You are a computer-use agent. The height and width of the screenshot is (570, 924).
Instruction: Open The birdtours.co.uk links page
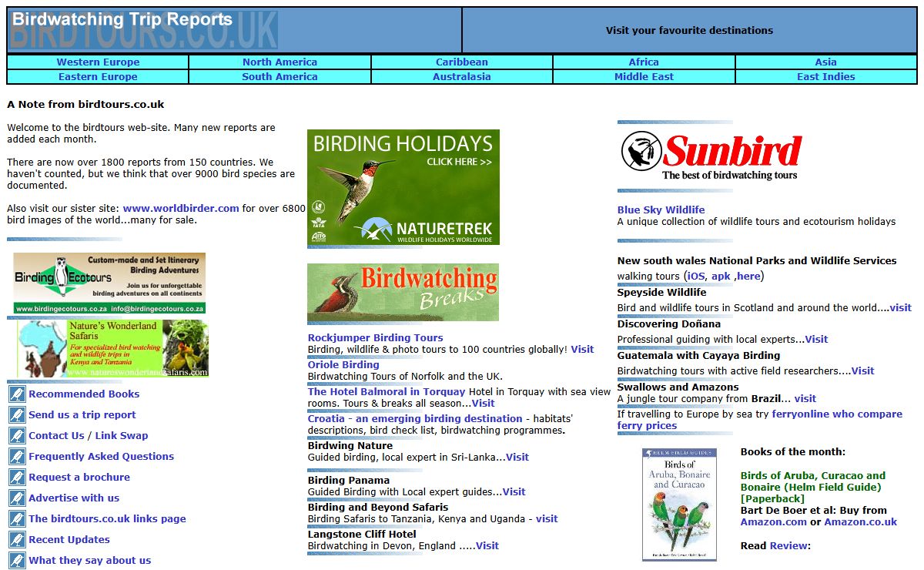click(x=107, y=518)
